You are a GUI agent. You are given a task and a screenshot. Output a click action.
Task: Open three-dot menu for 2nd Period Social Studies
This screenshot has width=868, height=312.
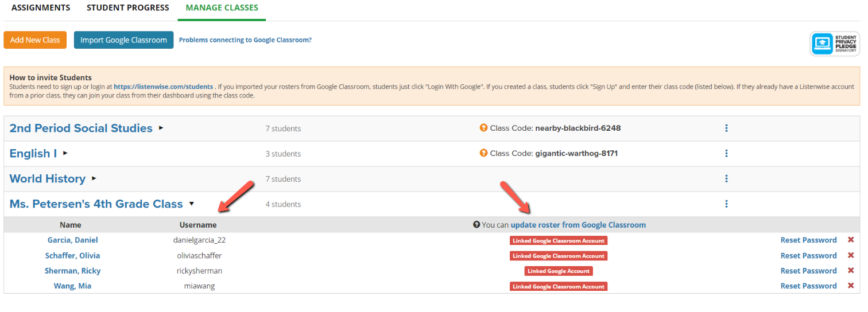tap(726, 128)
